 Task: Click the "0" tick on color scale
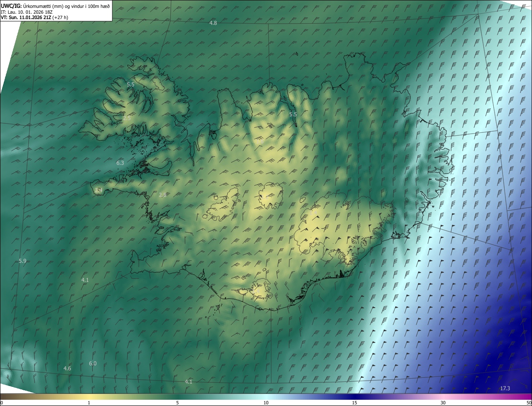(2, 403)
